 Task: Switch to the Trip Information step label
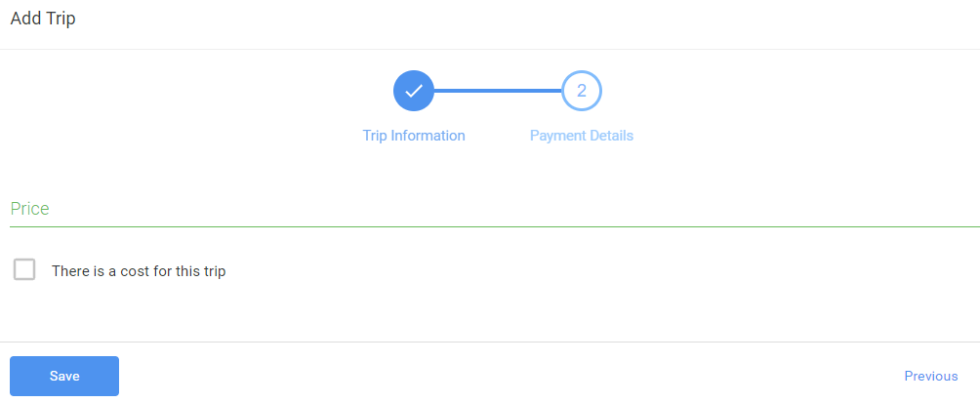[x=414, y=136]
